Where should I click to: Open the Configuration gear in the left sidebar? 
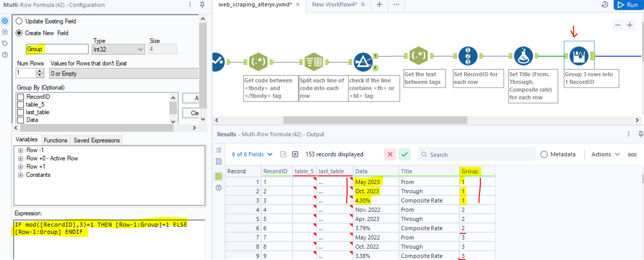[x=5, y=21]
